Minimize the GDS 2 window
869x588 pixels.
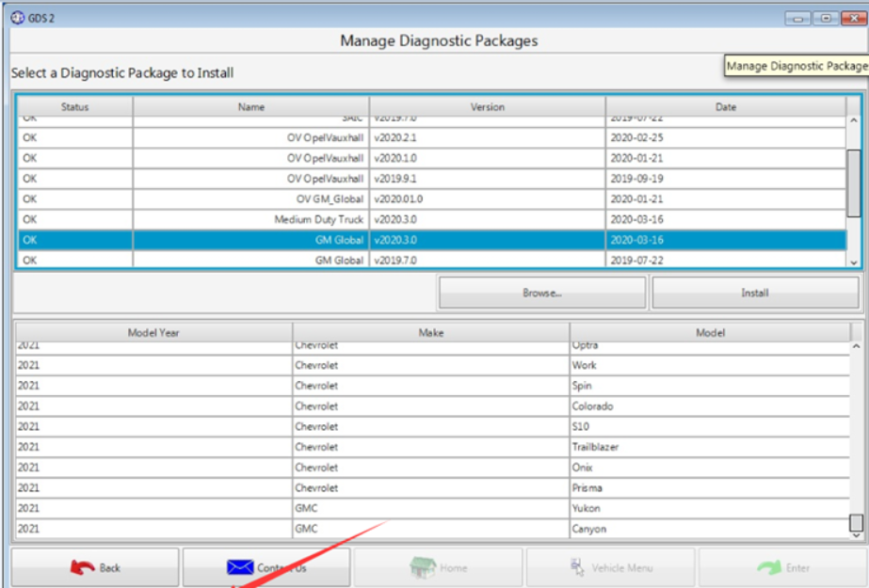click(798, 19)
